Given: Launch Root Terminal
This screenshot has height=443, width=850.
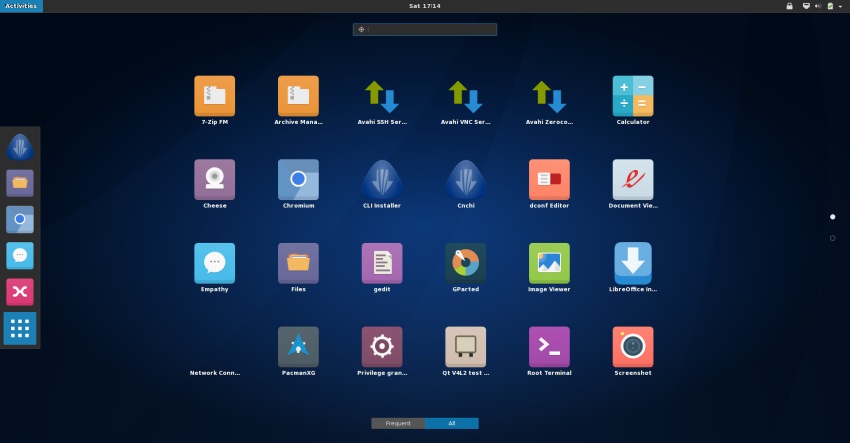Looking at the screenshot, I should (549, 347).
